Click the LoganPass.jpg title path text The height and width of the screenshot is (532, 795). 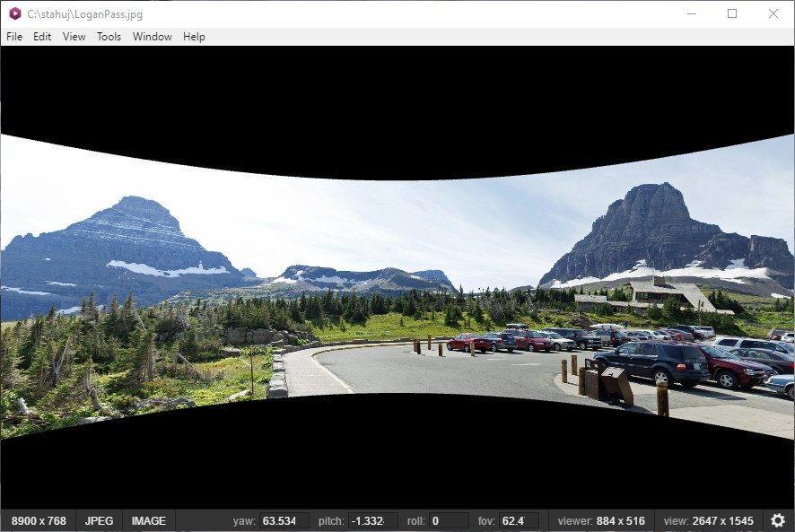click(84, 14)
